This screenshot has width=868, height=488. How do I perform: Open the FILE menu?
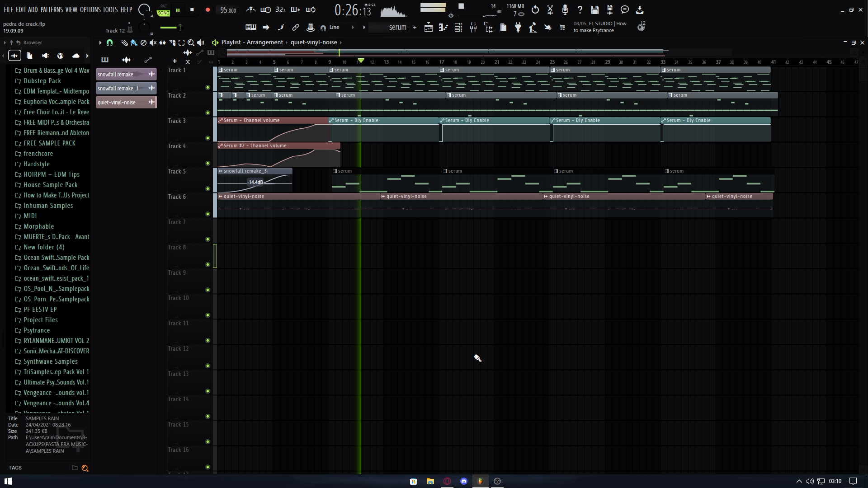tap(9, 9)
